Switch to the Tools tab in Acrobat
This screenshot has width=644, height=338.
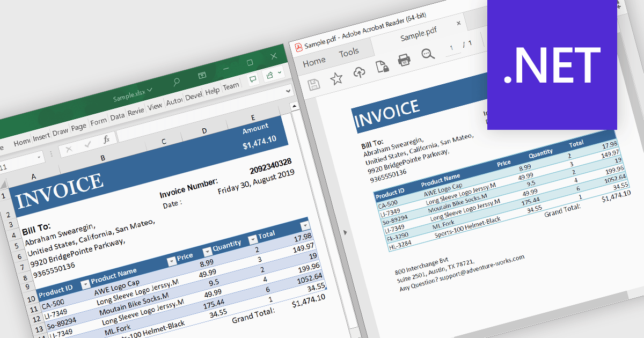pos(349,53)
